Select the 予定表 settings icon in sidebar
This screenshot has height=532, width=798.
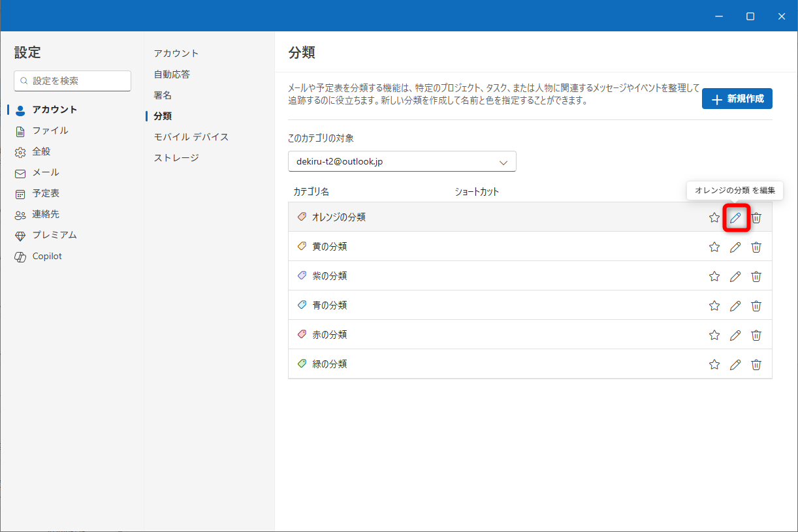(20, 193)
